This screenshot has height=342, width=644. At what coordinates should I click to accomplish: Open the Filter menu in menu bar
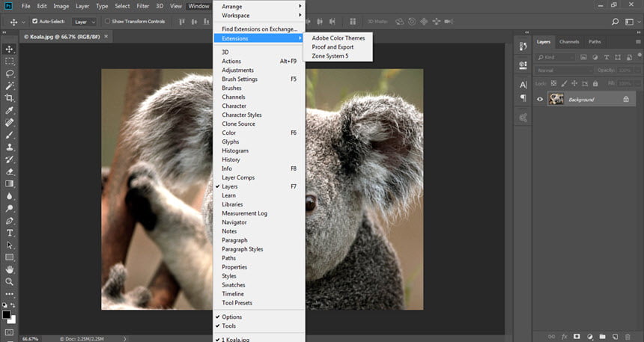[x=142, y=6]
